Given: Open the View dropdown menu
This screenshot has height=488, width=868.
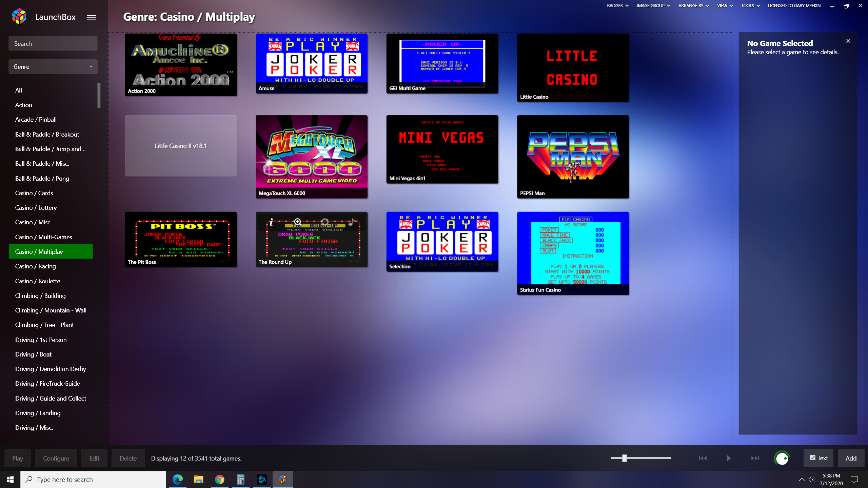Looking at the screenshot, I should tap(725, 5).
